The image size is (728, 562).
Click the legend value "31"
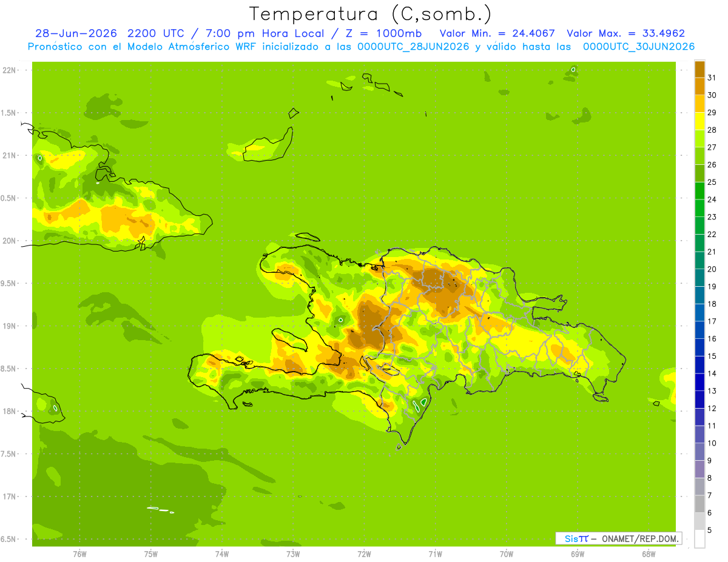coord(712,78)
